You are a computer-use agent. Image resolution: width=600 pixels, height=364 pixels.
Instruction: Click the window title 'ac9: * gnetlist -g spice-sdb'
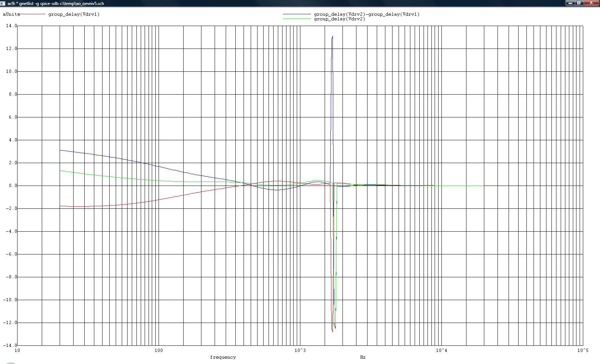(x=33, y=3)
